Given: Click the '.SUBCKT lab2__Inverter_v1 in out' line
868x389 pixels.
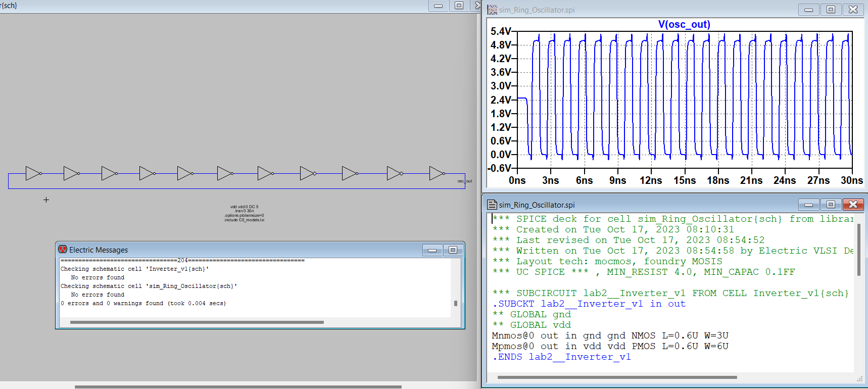Looking at the screenshot, I should coord(589,304).
